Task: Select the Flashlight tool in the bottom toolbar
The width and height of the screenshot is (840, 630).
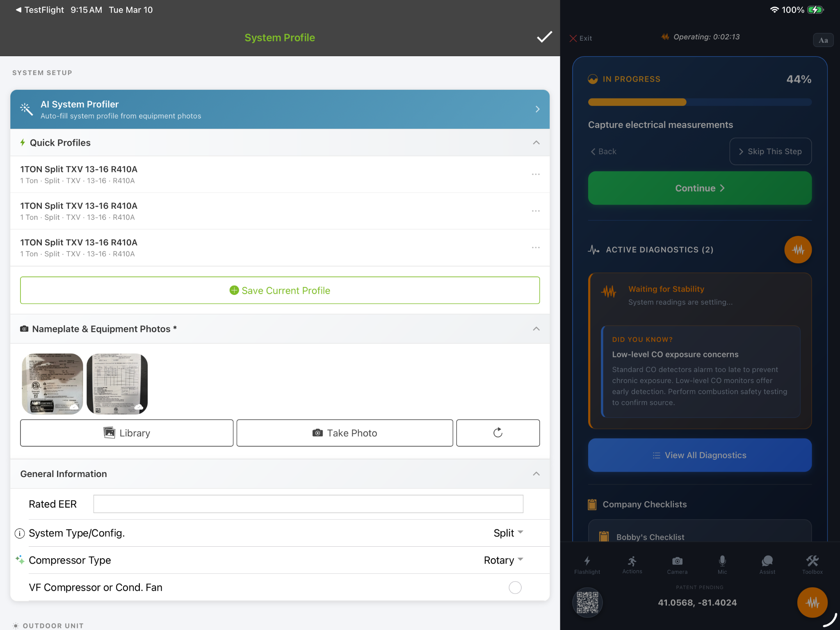Action: [587, 564]
